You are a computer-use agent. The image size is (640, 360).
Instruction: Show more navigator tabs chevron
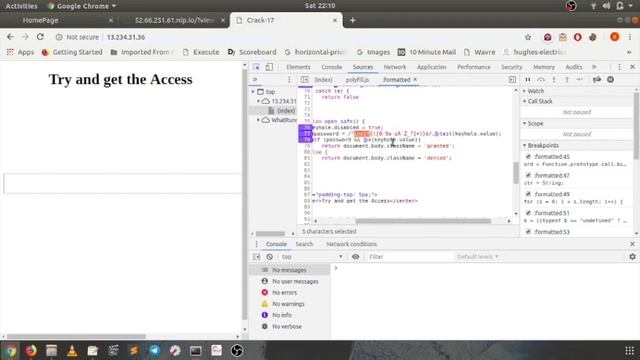255,80
